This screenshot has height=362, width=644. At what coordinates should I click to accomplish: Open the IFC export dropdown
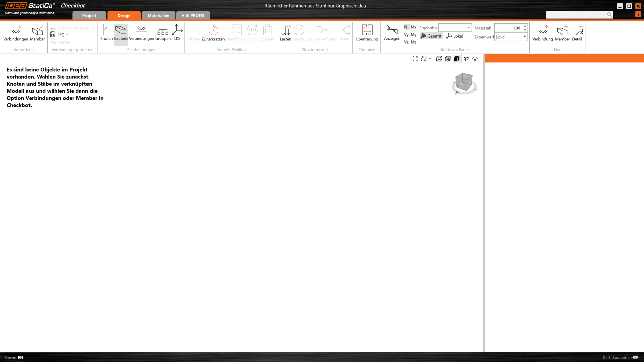pos(60,35)
